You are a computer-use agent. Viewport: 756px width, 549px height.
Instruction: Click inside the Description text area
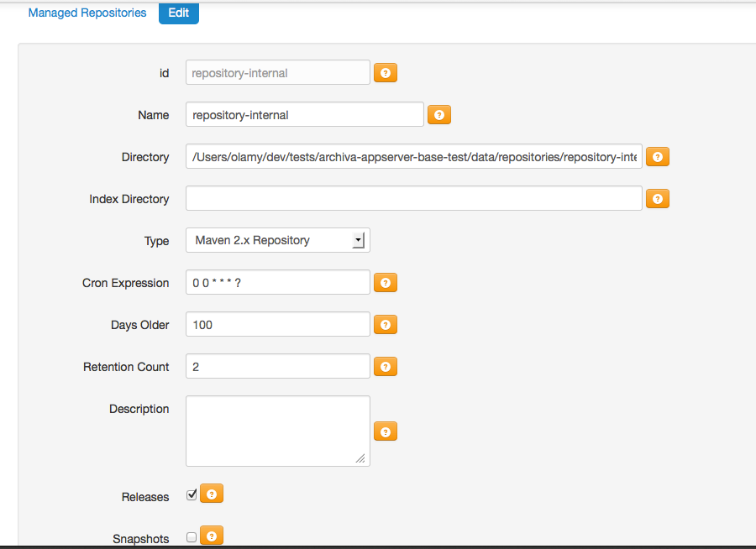[x=277, y=431]
